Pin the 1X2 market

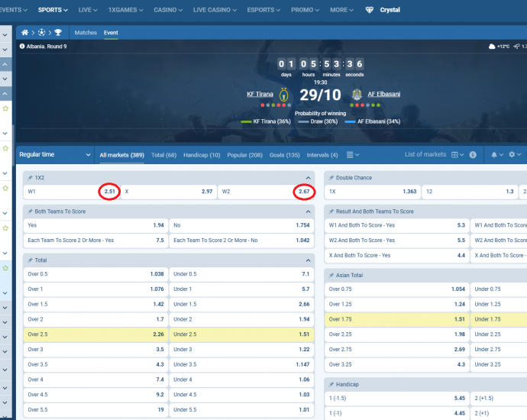coord(30,178)
